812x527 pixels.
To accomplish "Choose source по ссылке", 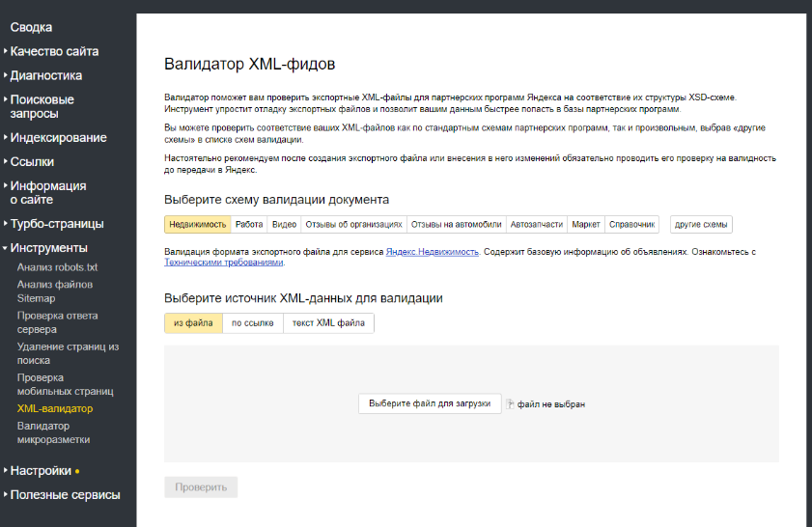I will [253, 323].
